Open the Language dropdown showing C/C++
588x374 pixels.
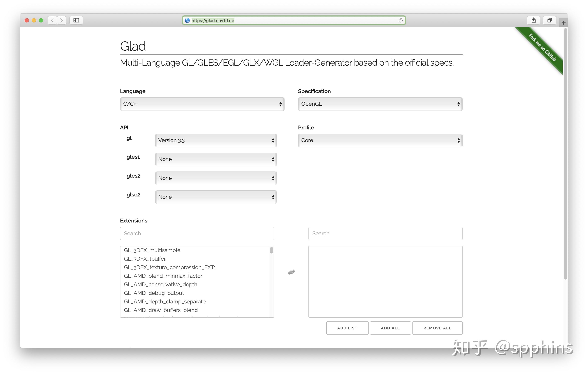pos(202,104)
